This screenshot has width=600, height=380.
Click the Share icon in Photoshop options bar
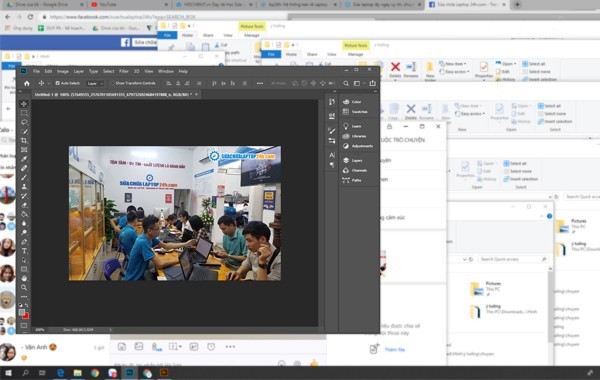coord(372,83)
